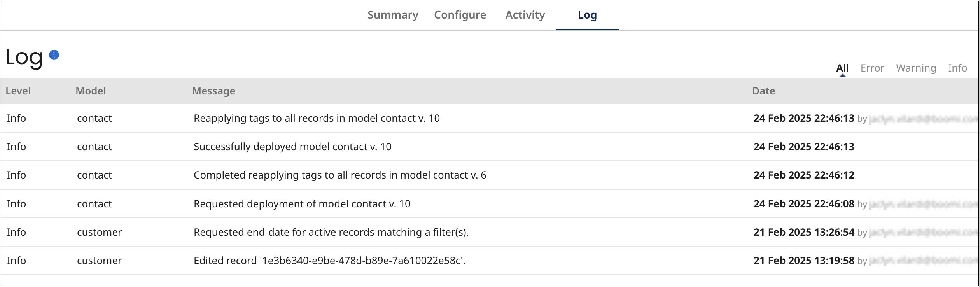Sort log by the Model column
The height and width of the screenshot is (287, 980).
click(91, 91)
